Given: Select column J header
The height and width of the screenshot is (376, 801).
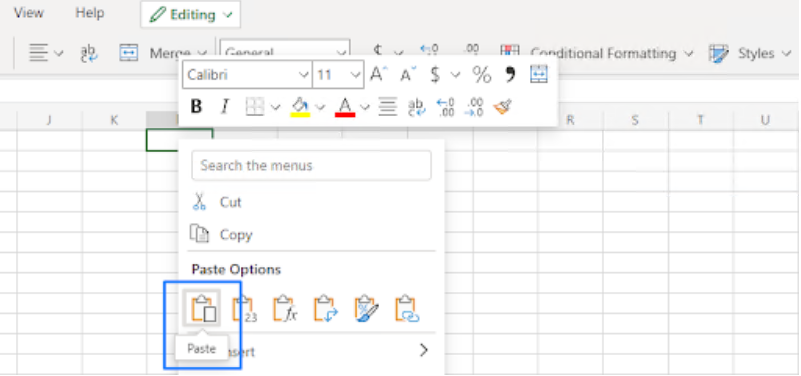Looking at the screenshot, I should coord(49,120).
